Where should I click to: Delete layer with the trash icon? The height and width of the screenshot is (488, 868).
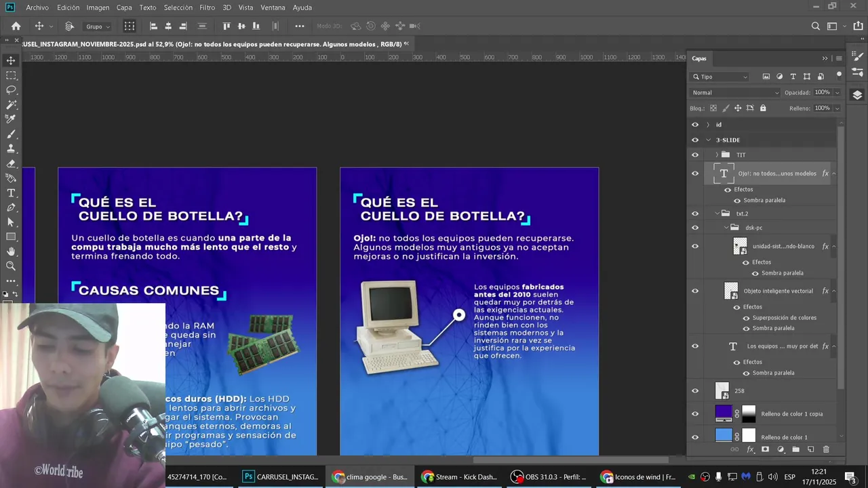[x=826, y=449]
